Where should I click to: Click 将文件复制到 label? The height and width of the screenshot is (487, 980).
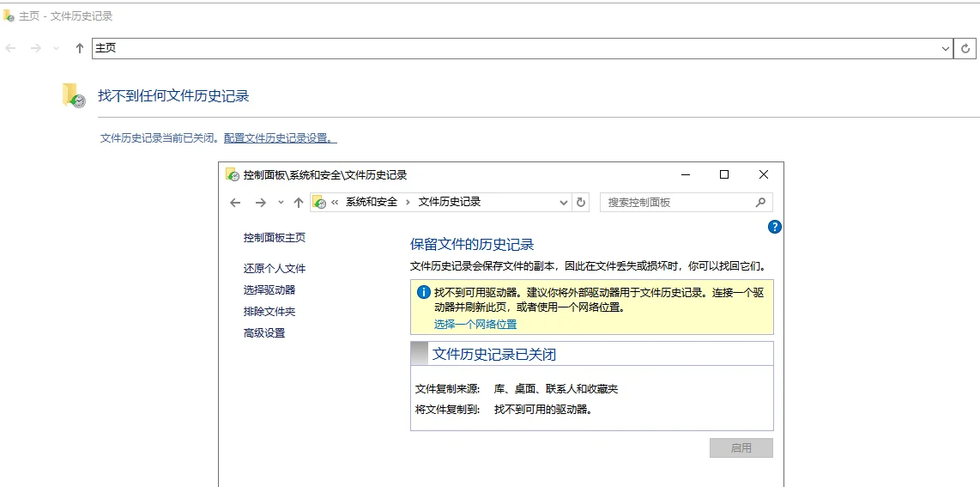447,410
